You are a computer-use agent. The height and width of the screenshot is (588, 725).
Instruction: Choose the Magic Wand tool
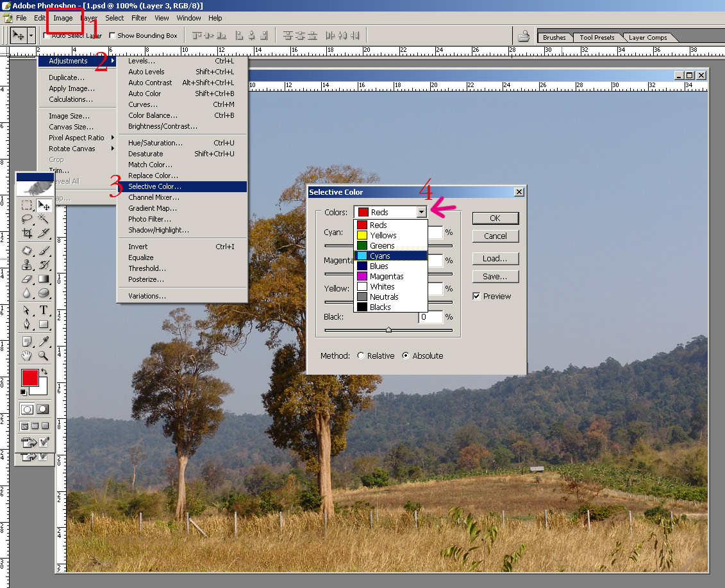(44, 220)
